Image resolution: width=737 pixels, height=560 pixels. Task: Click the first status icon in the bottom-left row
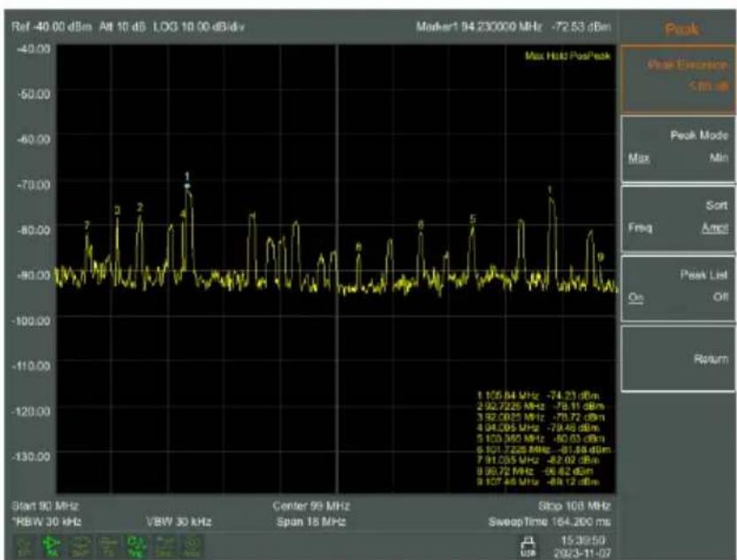pos(24,547)
